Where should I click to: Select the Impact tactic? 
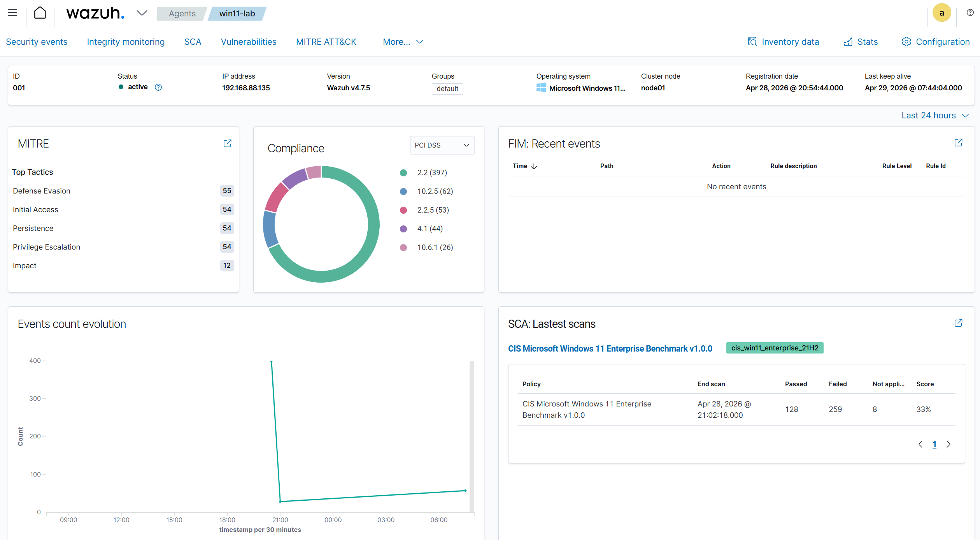[25, 266]
